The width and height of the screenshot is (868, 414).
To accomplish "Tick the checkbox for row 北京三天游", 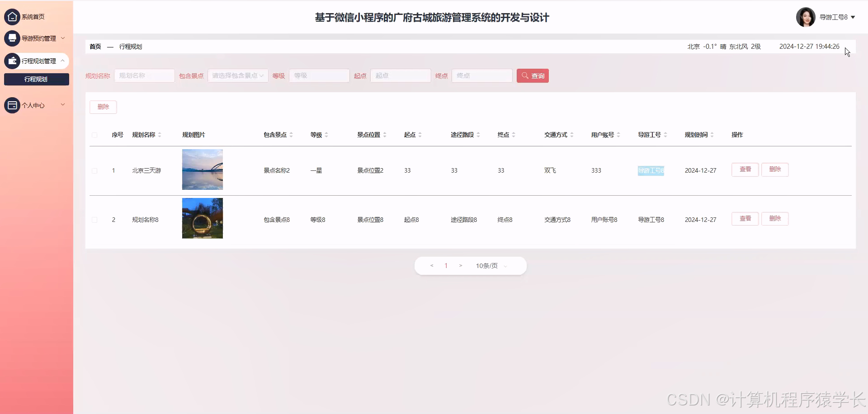I will [94, 170].
